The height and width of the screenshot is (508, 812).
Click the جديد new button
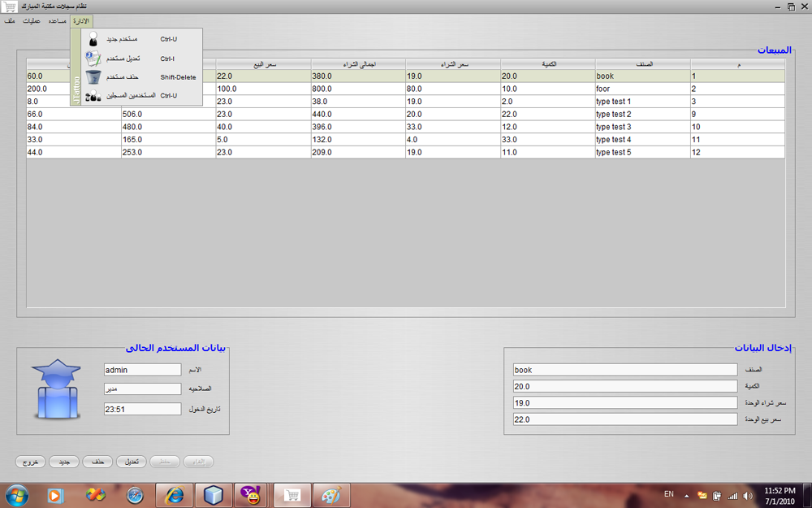[x=64, y=462]
